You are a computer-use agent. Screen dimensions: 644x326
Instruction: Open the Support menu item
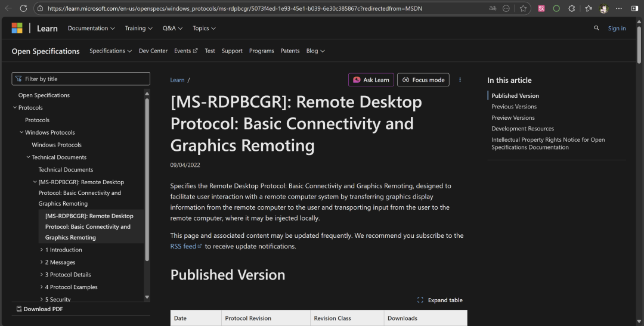(x=232, y=51)
